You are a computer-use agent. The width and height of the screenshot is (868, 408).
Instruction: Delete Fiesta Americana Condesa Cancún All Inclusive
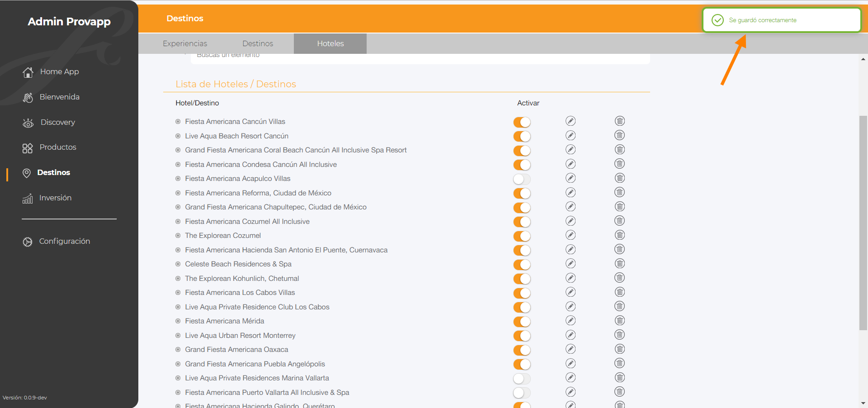point(620,164)
